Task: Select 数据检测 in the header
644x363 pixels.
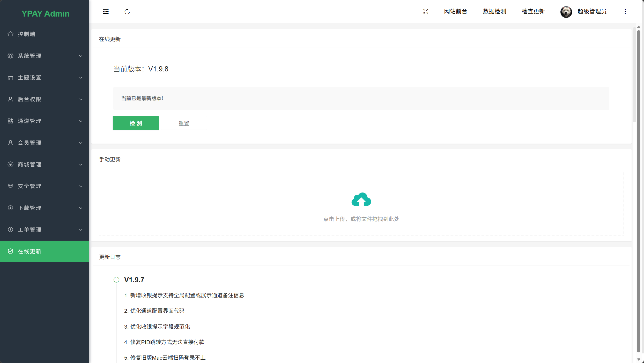Action: 494,11
